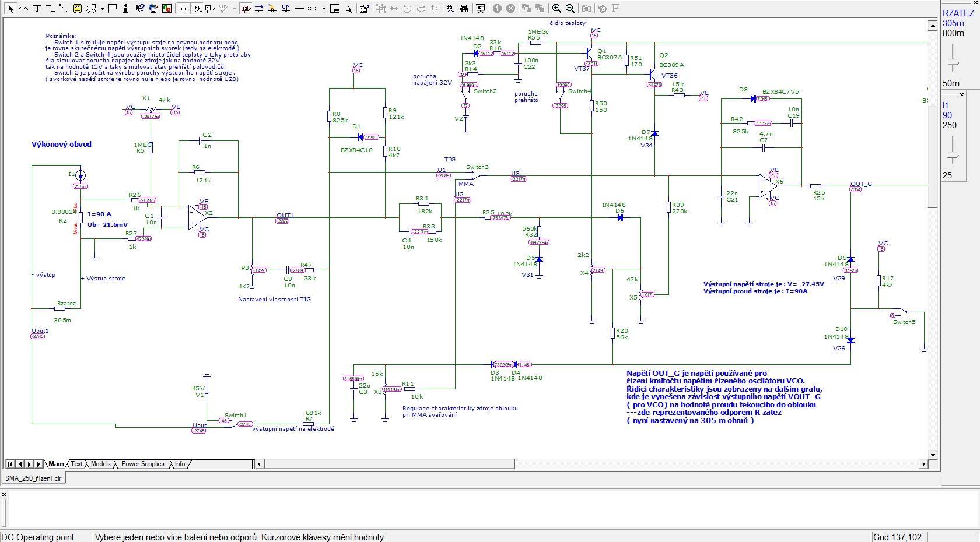Close the RZATEZ slider panel
This screenshot has width=980, height=542.
point(976,2)
